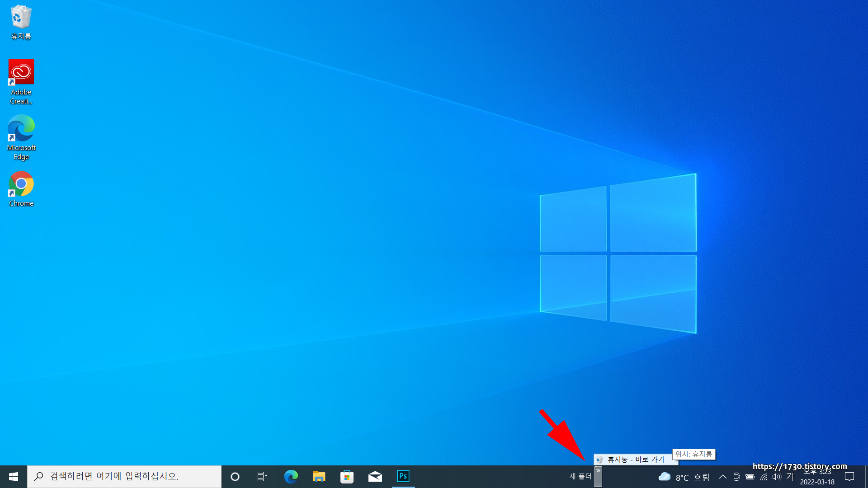
Task: Select 휴지통 - 바로 가기 menu item
Action: 635,460
